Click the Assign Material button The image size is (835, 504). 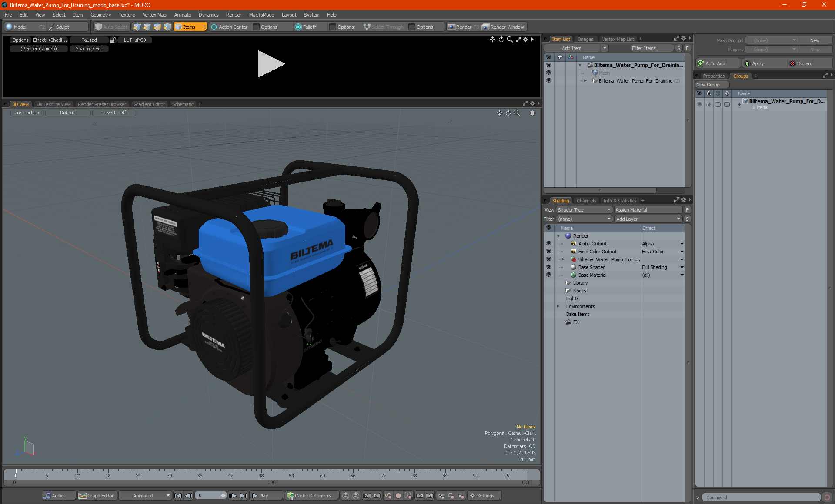(648, 210)
